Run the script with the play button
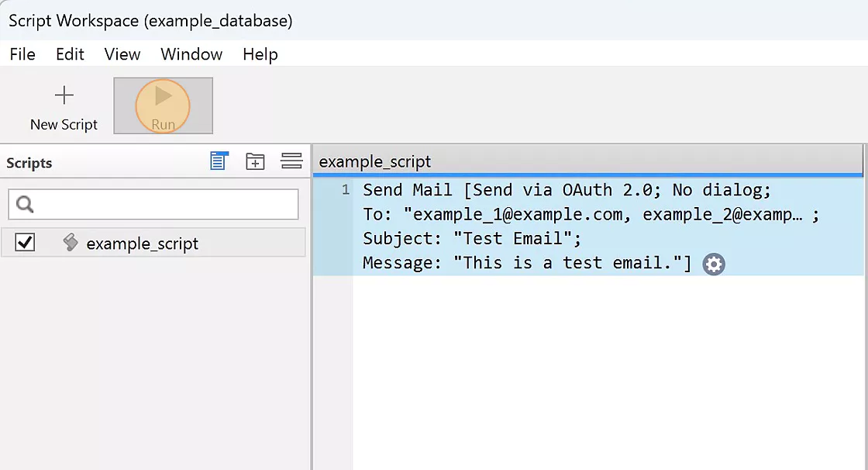The width and height of the screenshot is (868, 470). pos(164,105)
